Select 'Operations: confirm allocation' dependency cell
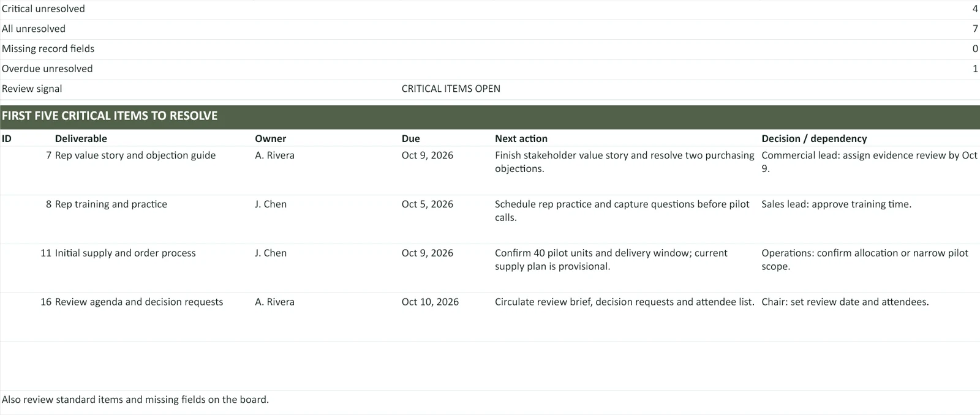 [x=865, y=260]
